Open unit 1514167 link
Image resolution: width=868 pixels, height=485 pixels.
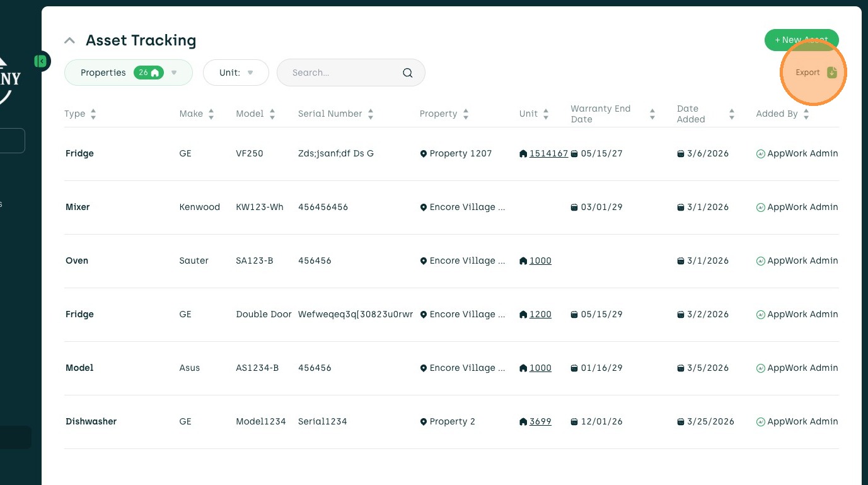(548, 153)
